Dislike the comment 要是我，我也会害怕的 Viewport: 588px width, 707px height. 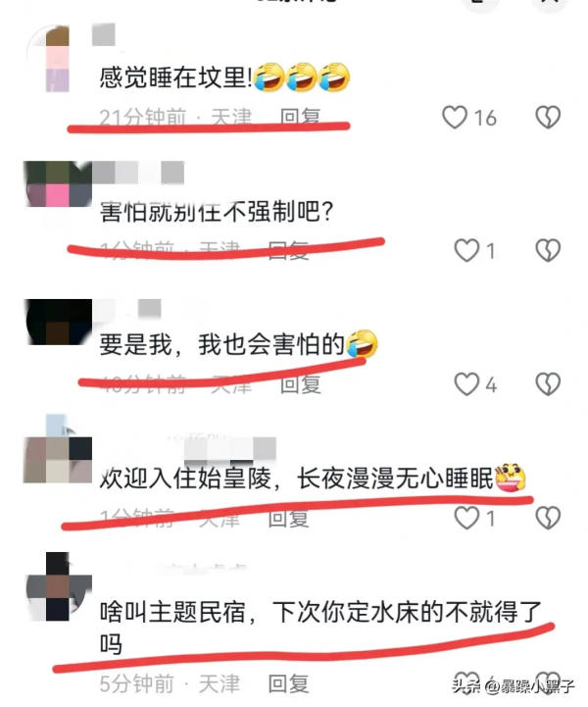548,384
